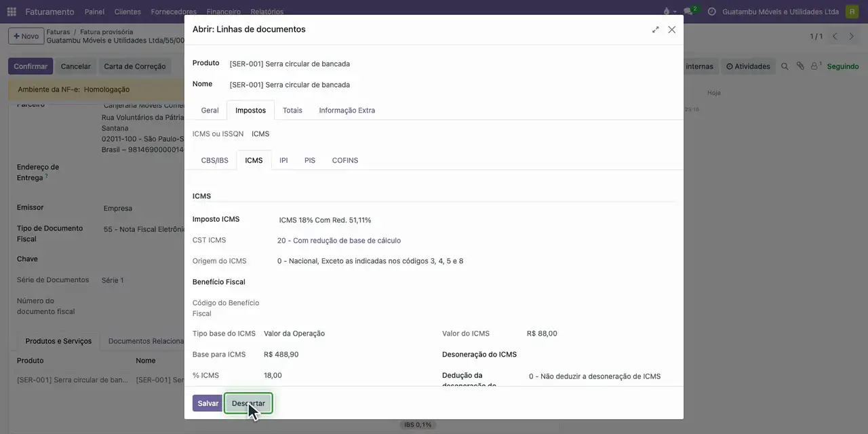Click the Carta de Correção button
Image resolution: width=868 pixels, height=434 pixels.
click(x=135, y=66)
